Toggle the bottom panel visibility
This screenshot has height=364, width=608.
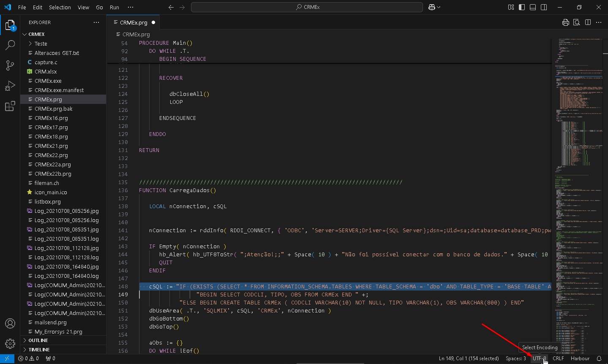(533, 7)
